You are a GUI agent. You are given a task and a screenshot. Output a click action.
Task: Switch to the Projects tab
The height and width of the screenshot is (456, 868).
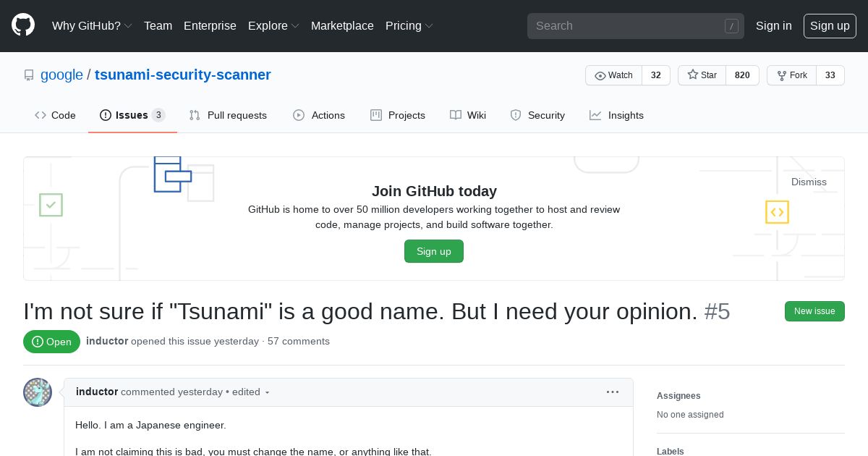(398, 115)
